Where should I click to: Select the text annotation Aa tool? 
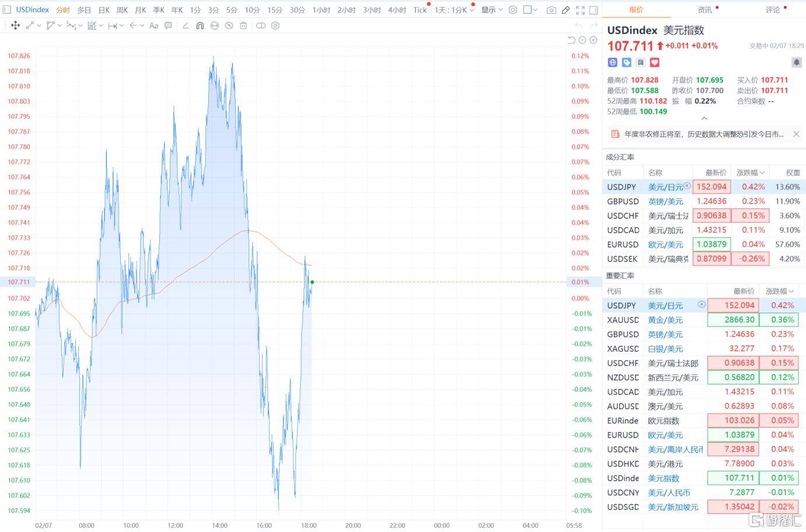pyautogui.click(x=153, y=26)
